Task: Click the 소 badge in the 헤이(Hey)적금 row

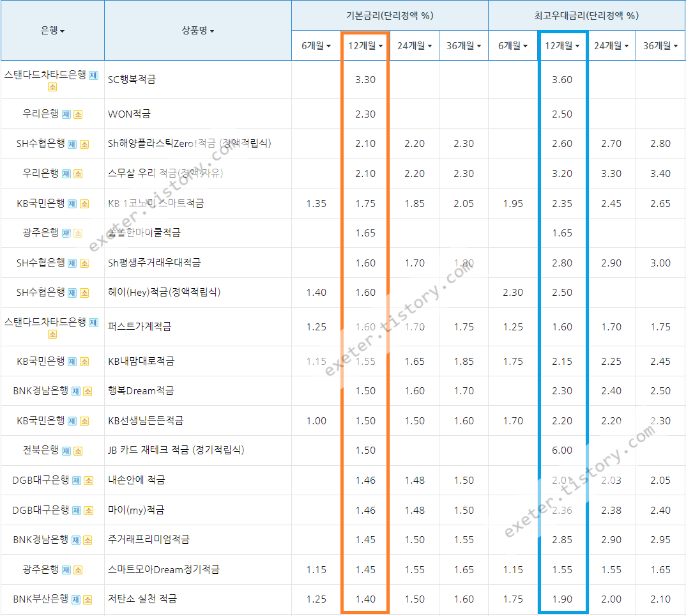Action: (84, 293)
